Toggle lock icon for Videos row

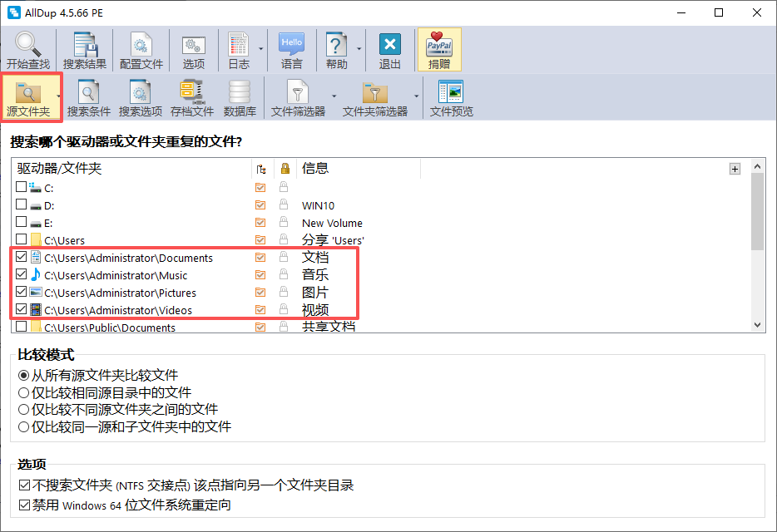tap(284, 309)
